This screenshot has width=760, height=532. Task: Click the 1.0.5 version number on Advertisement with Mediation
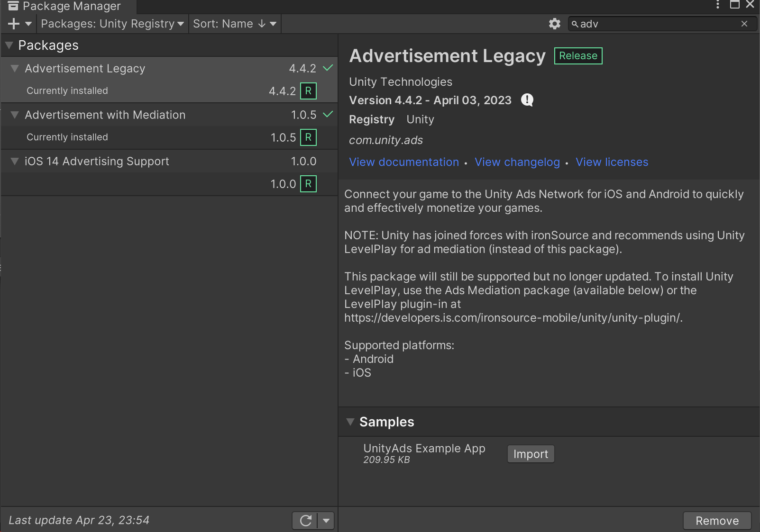[x=303, y=115]
